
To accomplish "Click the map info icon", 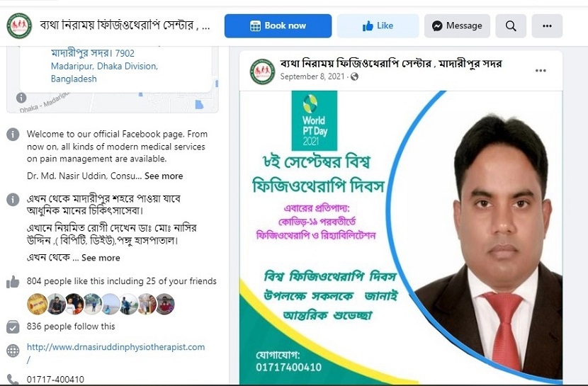I will tap(21, 98).
